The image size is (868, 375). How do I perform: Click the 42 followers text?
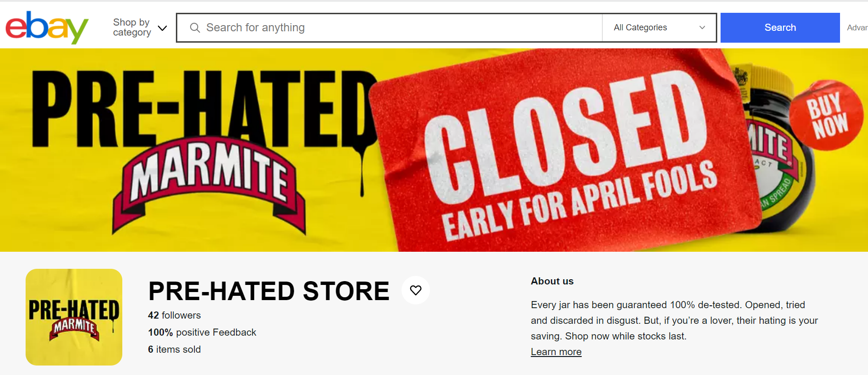pos(174,315)
